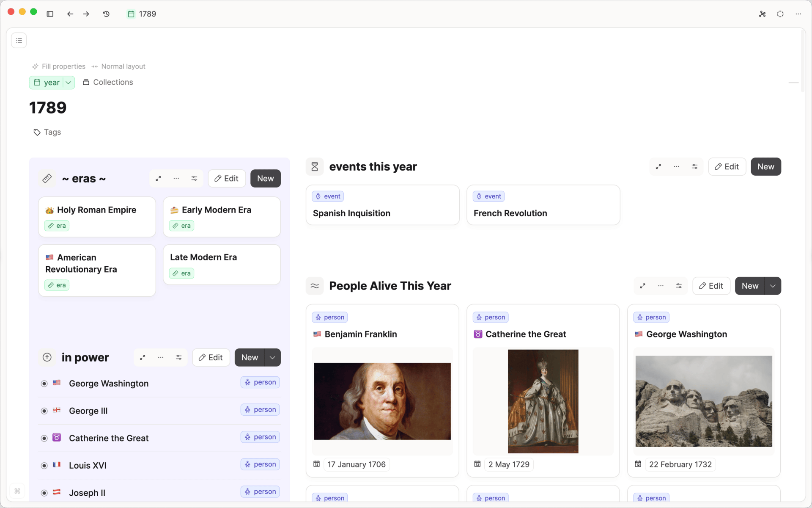812x508 pixels.
Task: Open filter settings for events this year
Action: coord(694,167)
